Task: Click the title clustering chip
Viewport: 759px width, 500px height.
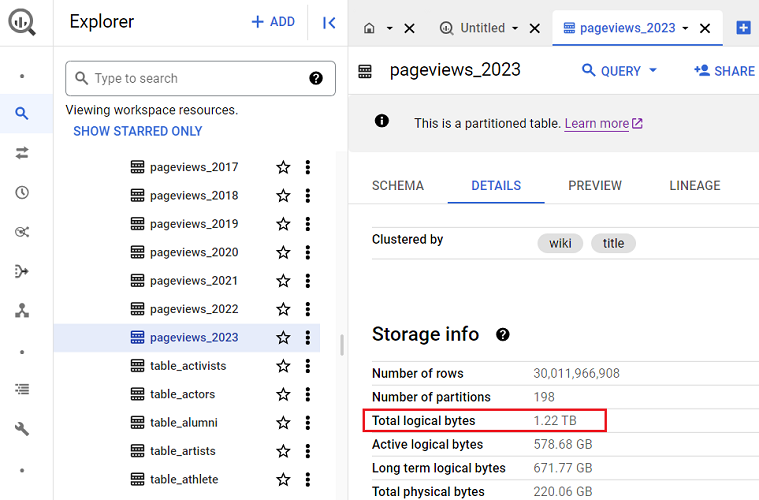Action: 613,243
